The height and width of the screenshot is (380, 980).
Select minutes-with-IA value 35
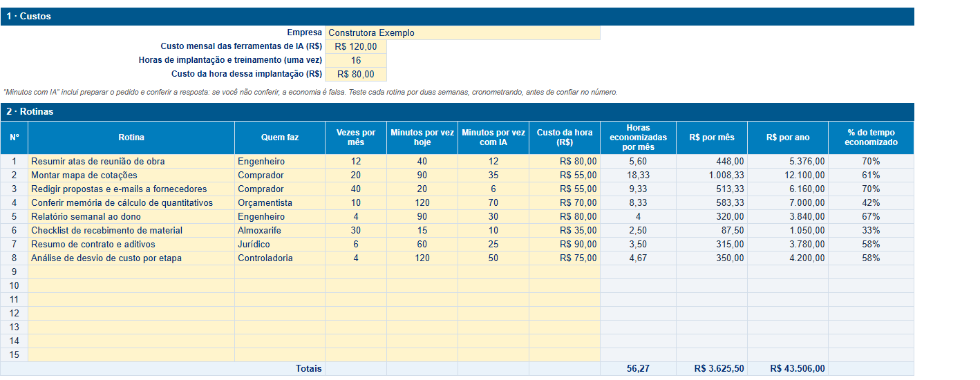[x=493, y=175]
